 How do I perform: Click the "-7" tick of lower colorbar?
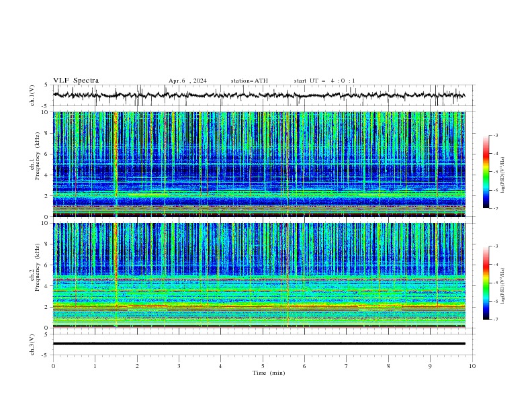pos(496,319)
